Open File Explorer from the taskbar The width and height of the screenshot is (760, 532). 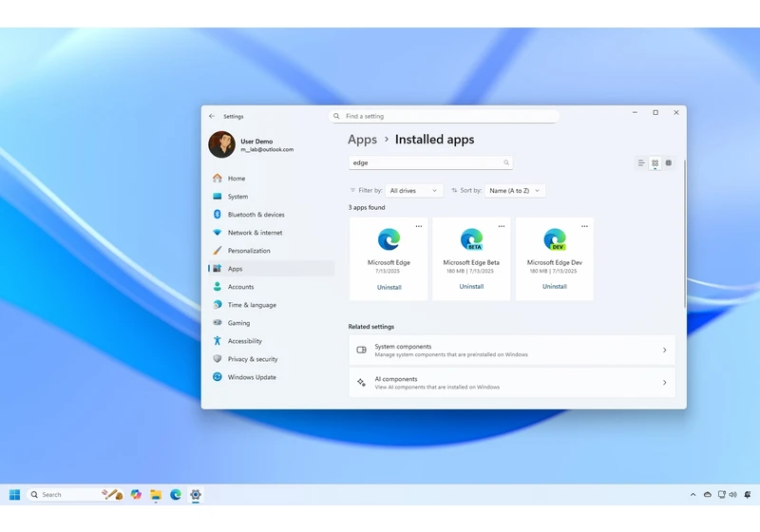point(156,494)
